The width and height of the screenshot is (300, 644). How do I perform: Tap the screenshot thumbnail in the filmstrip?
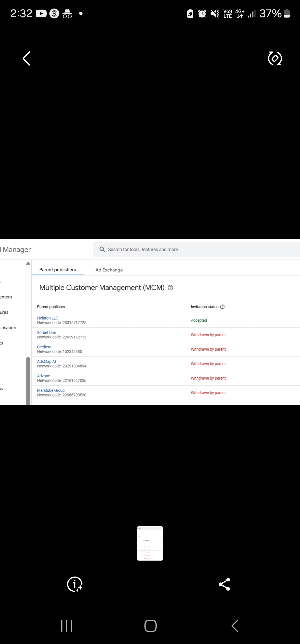click(150, 543)
